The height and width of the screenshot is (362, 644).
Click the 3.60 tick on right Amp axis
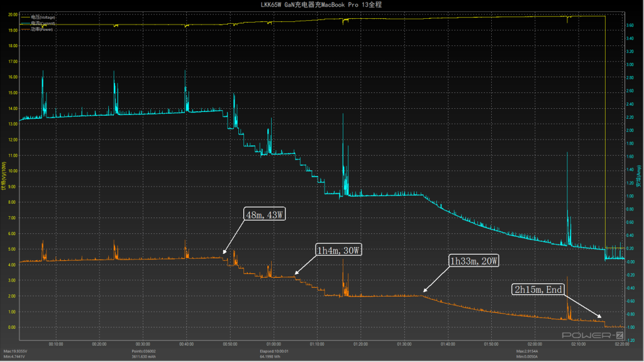click(630, 25)
